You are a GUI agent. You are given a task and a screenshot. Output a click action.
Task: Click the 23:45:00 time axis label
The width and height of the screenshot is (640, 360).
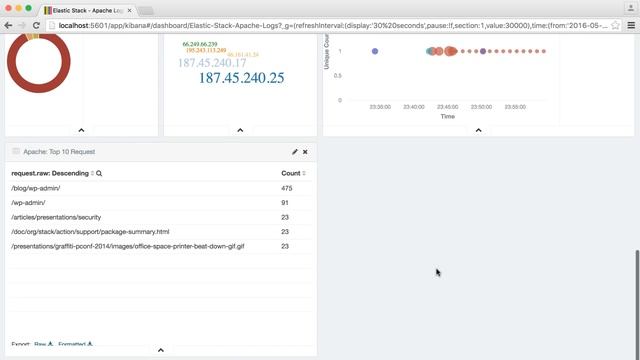[447, 107]
